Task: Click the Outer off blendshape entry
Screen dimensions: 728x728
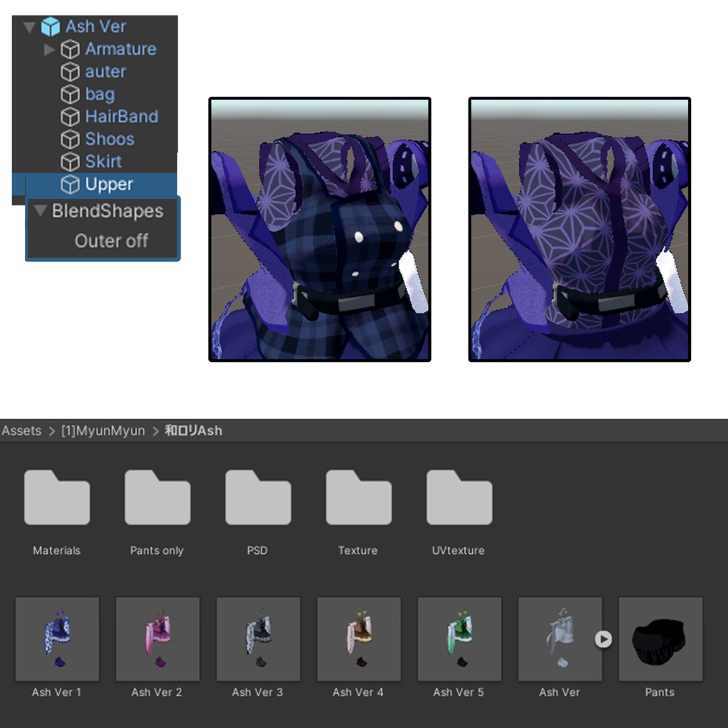Action: [x=112, y=241]
